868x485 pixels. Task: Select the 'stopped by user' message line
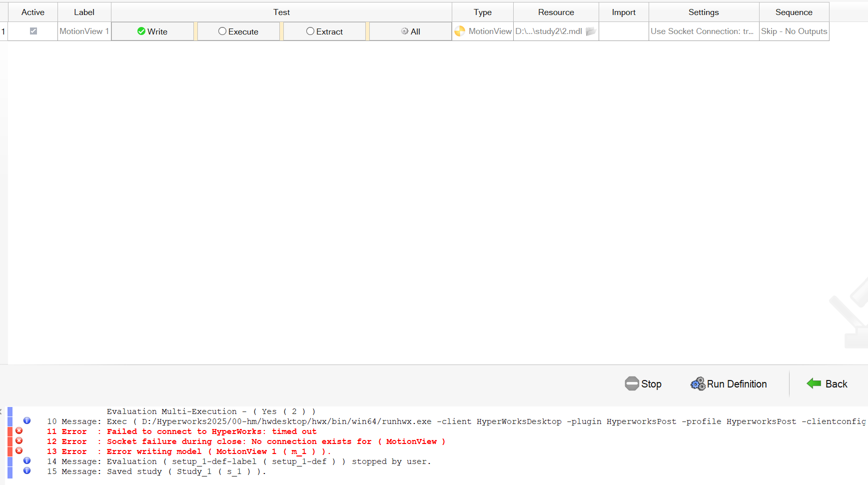click(x=269, y=461)
